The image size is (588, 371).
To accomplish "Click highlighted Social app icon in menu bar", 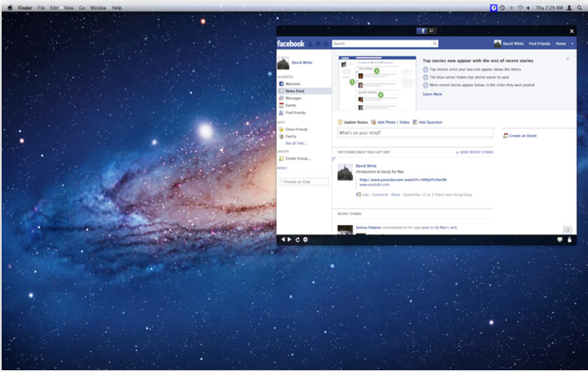I will point(494,8).
